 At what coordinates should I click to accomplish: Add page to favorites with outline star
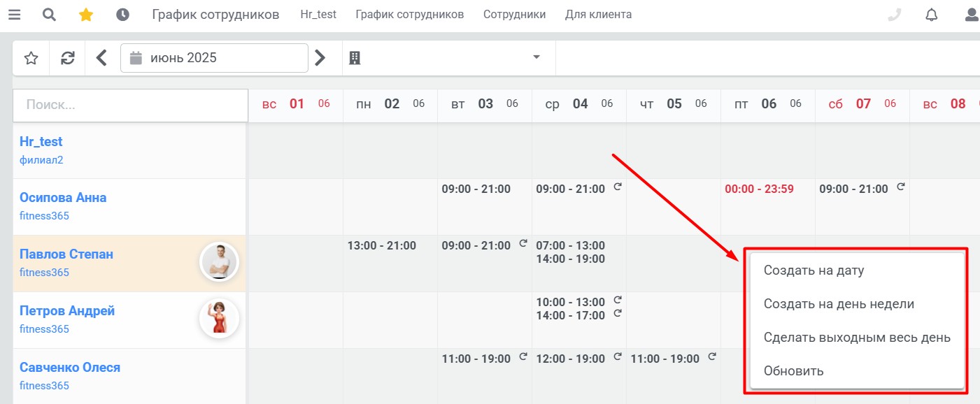point(31,58)
